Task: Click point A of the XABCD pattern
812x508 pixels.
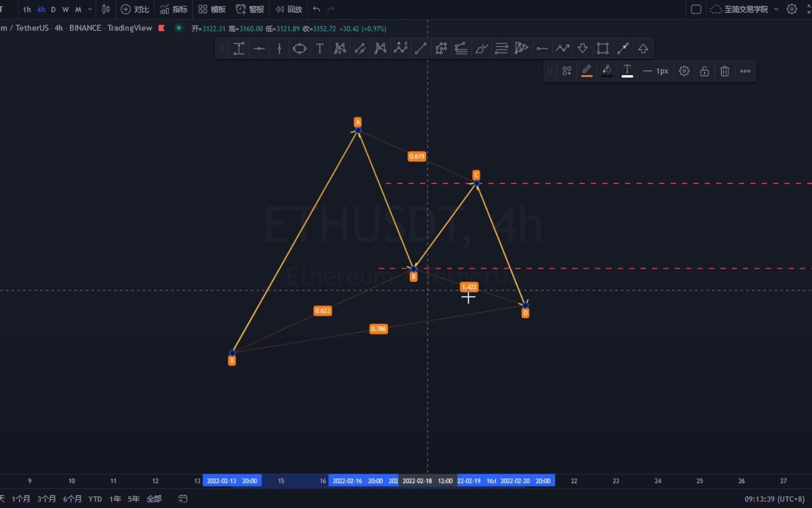Action: [x=358, y=130]
